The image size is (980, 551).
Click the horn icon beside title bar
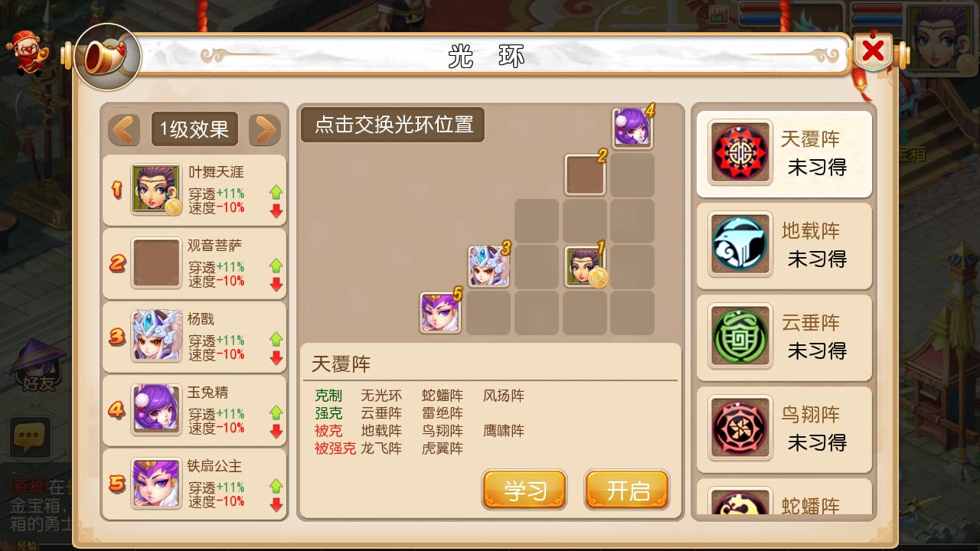click(107, 57)
